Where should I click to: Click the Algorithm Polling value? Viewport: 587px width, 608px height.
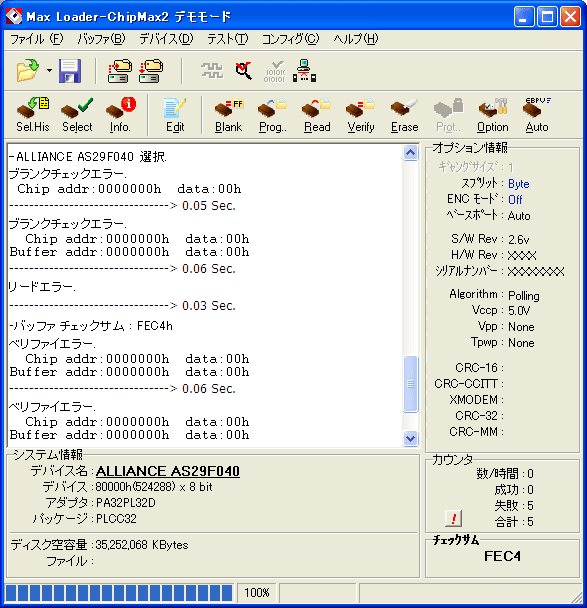point(524,296)
